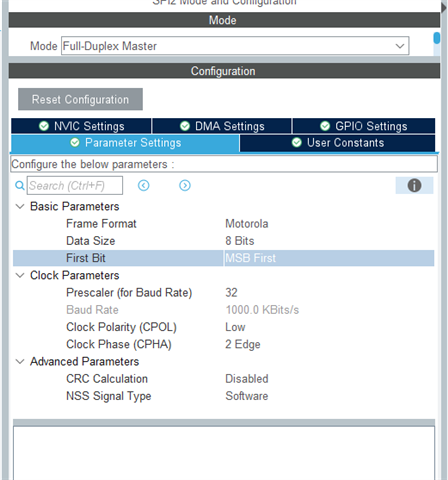Switch to the NVIC Settings tab

click(x=81, y=126)
